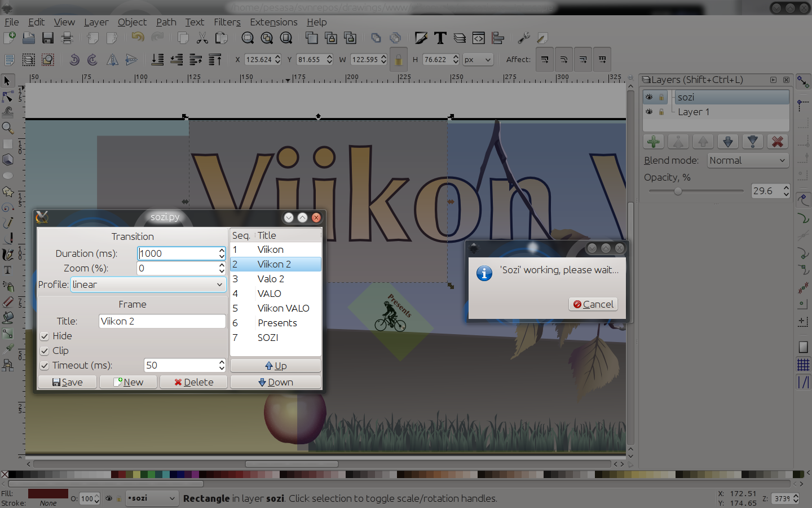Move frame Down in sequence
Viewport: 812px width, 508px height.
coord(276,382)
